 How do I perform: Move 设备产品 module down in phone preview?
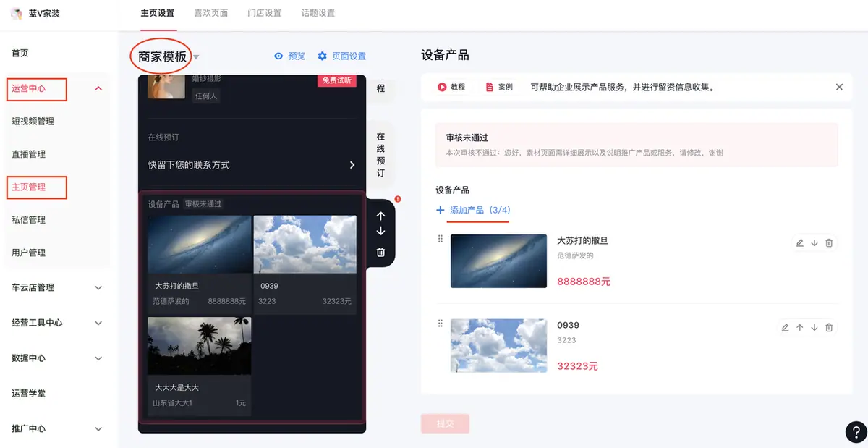tap(381, 232)
